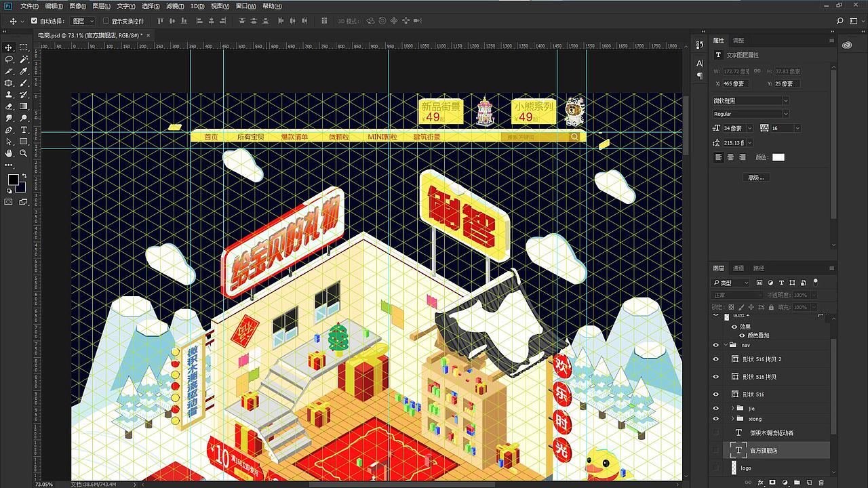Viewport: 868px width, 488px height.
Task: Switch to the 通道 tab
Action: pos(738,268)
